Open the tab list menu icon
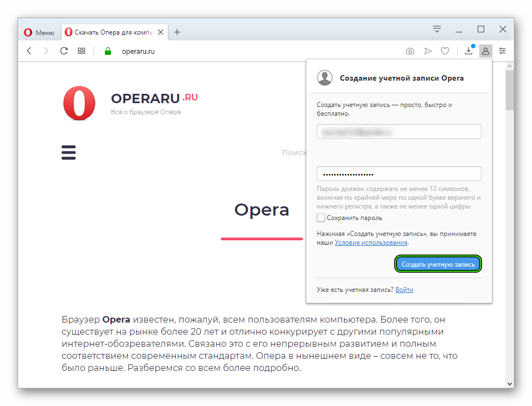 (x=437, y=29)
